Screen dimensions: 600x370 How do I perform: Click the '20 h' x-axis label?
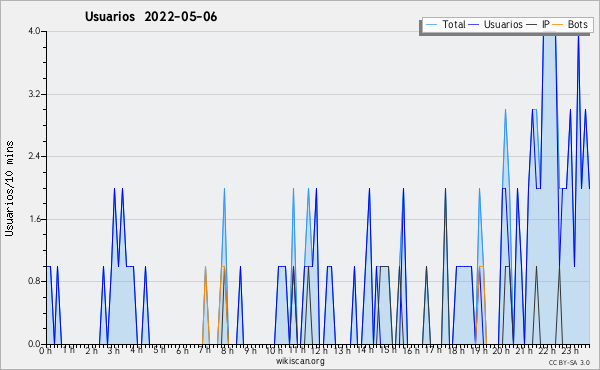(x=501, y=351)
